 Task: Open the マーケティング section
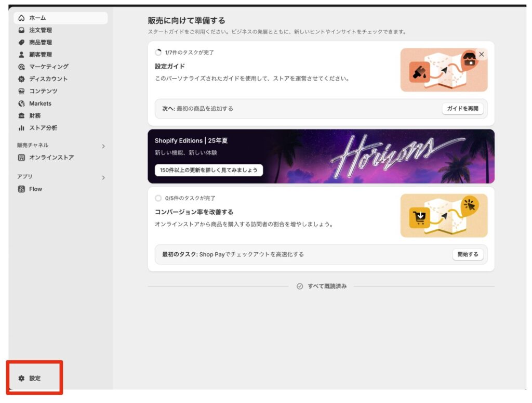[x=61, y=67]
